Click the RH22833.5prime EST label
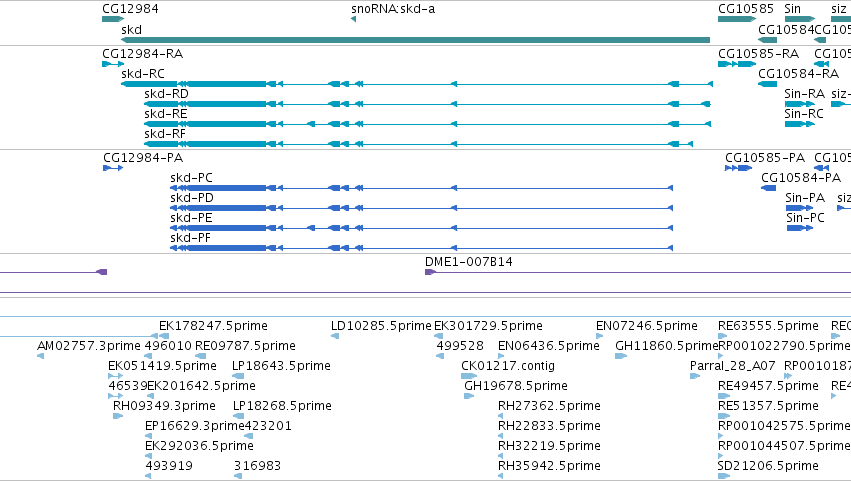Screen dimensions: 851x481 [549, 427]
